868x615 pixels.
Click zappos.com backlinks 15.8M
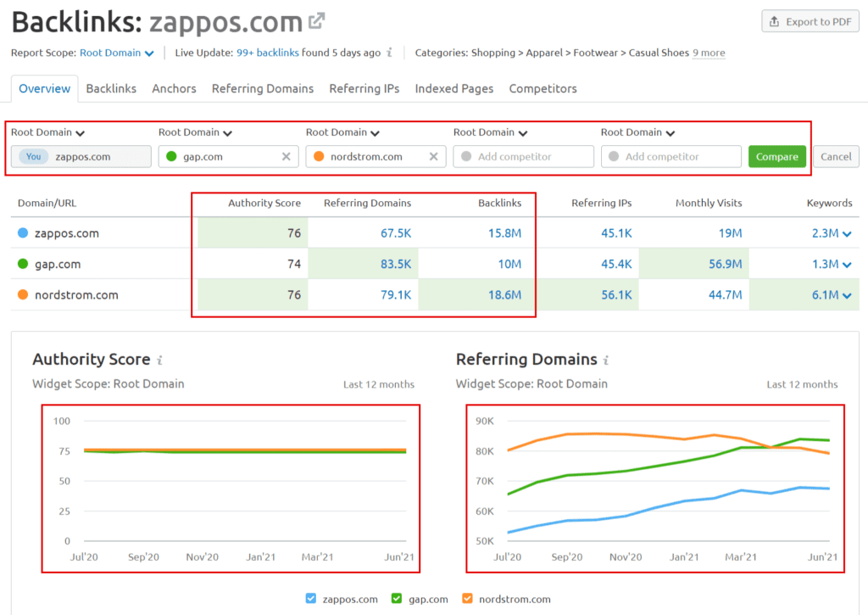pyautogui.click(x=504, y=233)
